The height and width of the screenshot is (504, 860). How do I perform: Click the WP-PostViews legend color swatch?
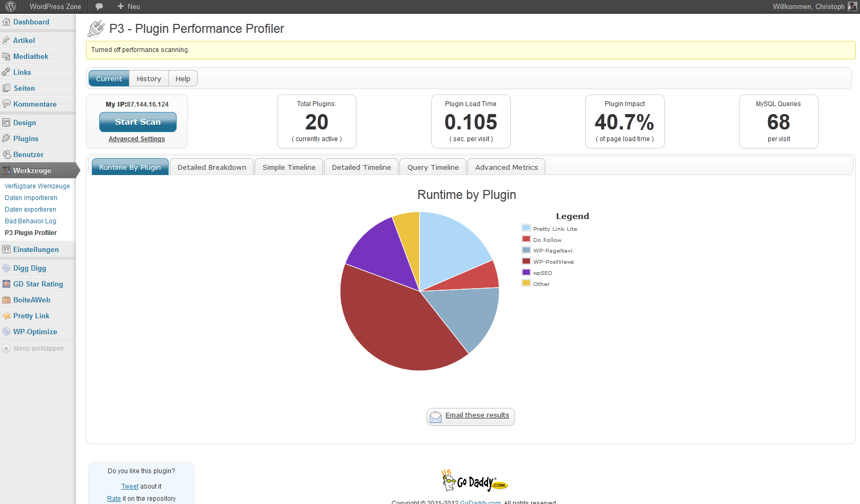(x=526, y=261)
